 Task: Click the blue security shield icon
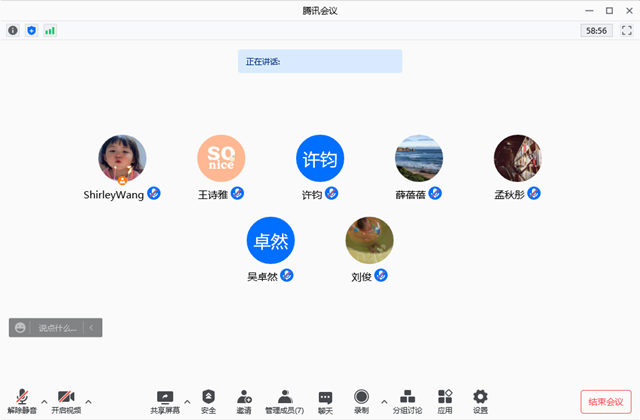pos(31,31)
